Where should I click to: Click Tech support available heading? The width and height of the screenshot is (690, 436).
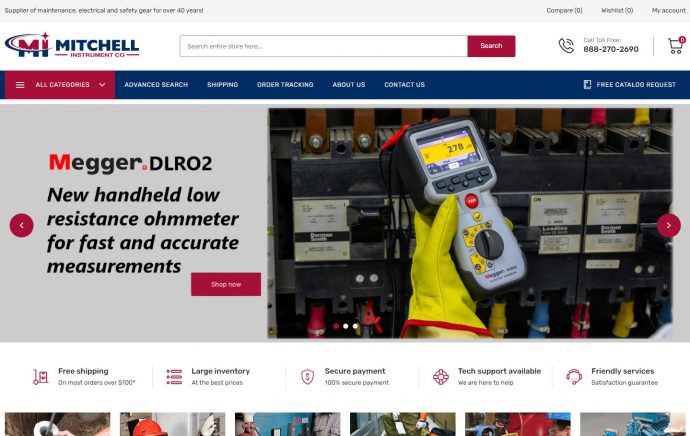(499, 371)
